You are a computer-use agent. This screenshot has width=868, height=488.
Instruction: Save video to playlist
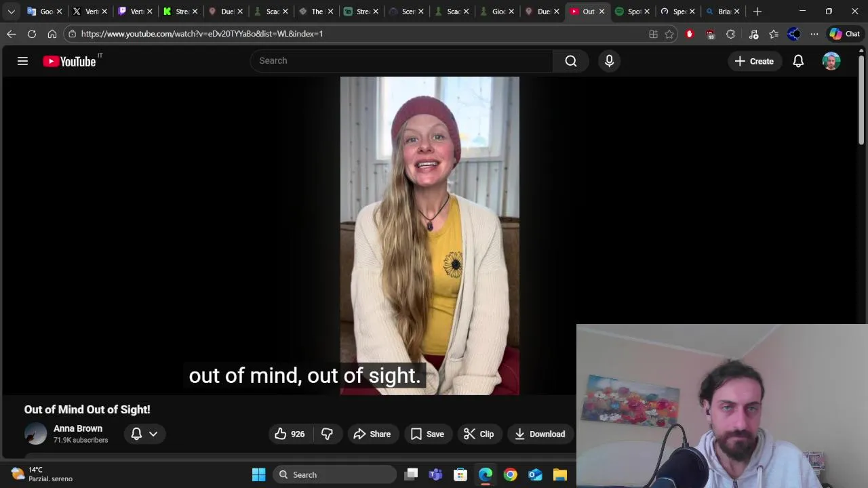tap(427, 434)
